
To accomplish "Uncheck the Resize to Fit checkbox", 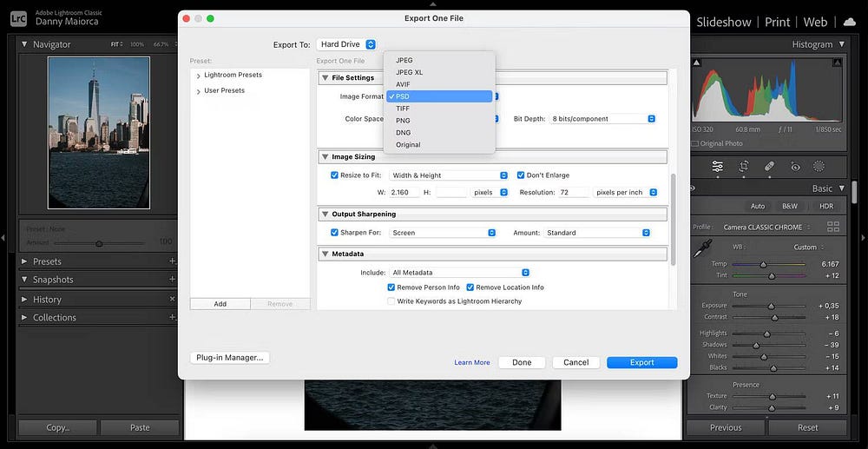I will click(335, 175).
